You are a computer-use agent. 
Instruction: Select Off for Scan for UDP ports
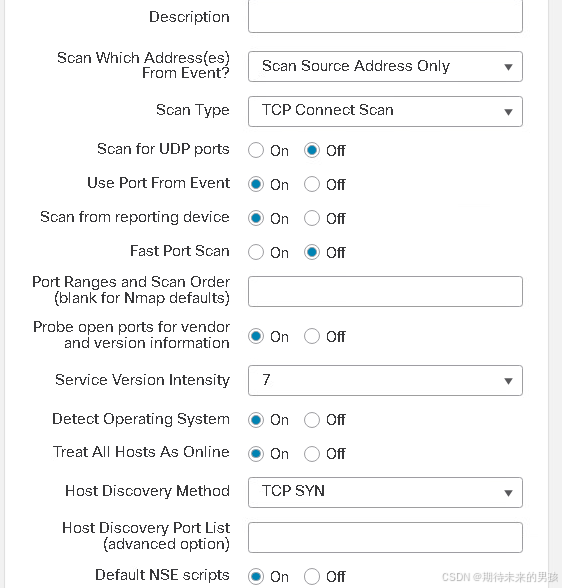312,150
